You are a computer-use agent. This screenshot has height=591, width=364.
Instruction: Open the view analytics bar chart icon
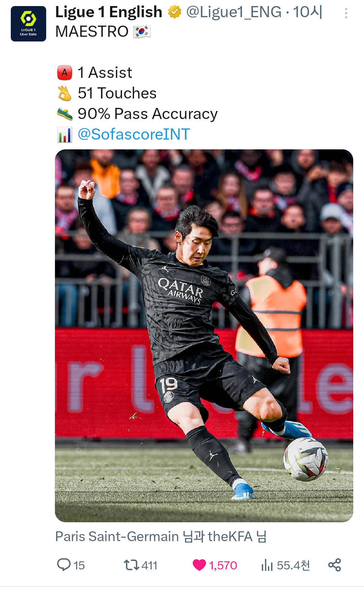267,565
